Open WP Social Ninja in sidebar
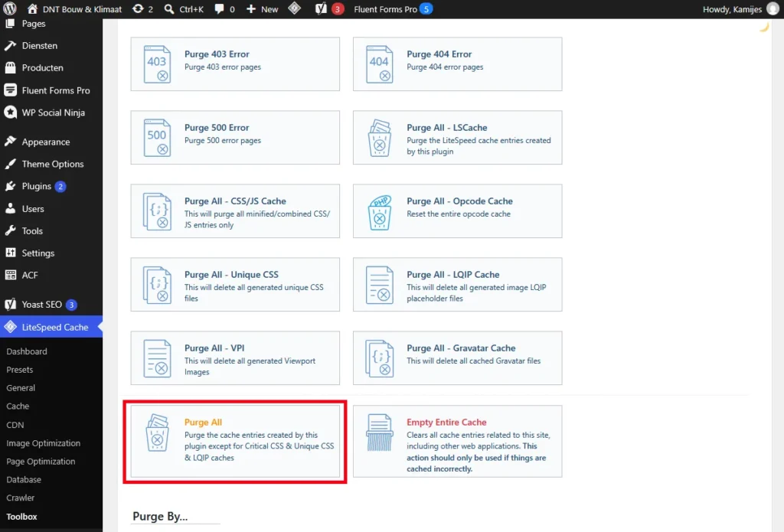 53,113
